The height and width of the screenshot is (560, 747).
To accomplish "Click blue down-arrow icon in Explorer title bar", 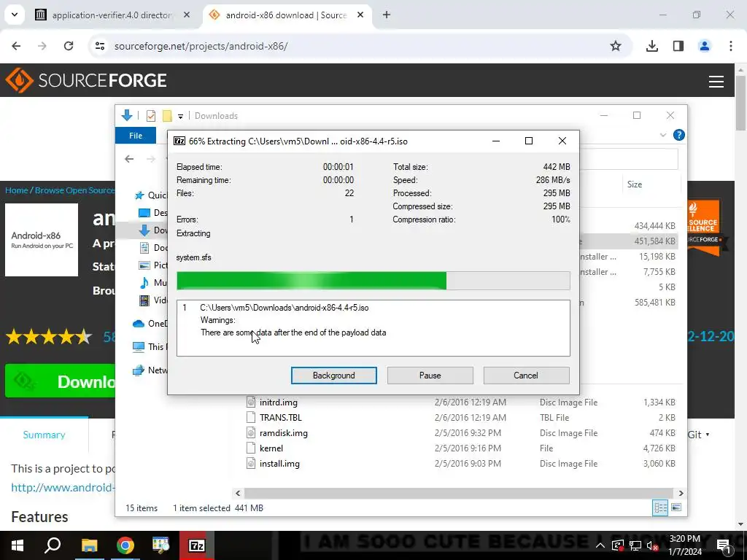I will pyautogui.click(x=127, y=115).
